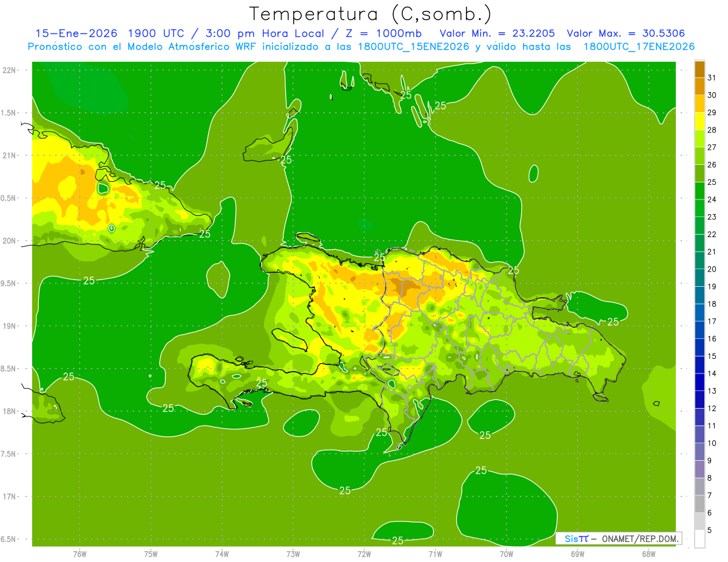Click the '72W' longitude axis label
Image resolution: width=728 pixels, height=562 pixels.
(x=364, y=554)
